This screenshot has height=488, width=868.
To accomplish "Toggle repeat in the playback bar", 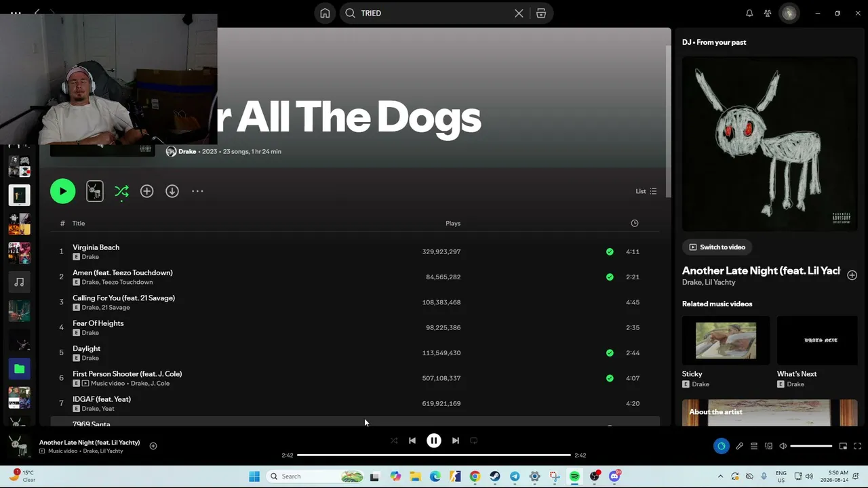I will 474,441.
